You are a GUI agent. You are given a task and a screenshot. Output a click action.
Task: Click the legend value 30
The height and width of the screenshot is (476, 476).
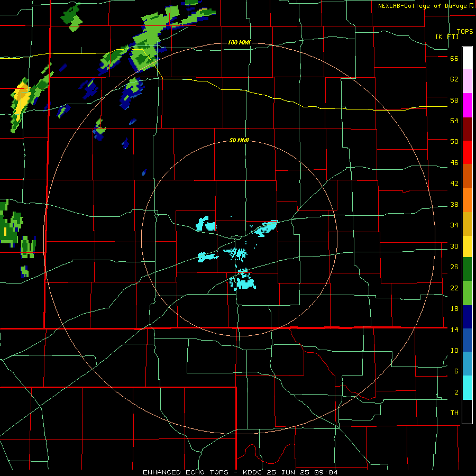click(x=454, y=246)
